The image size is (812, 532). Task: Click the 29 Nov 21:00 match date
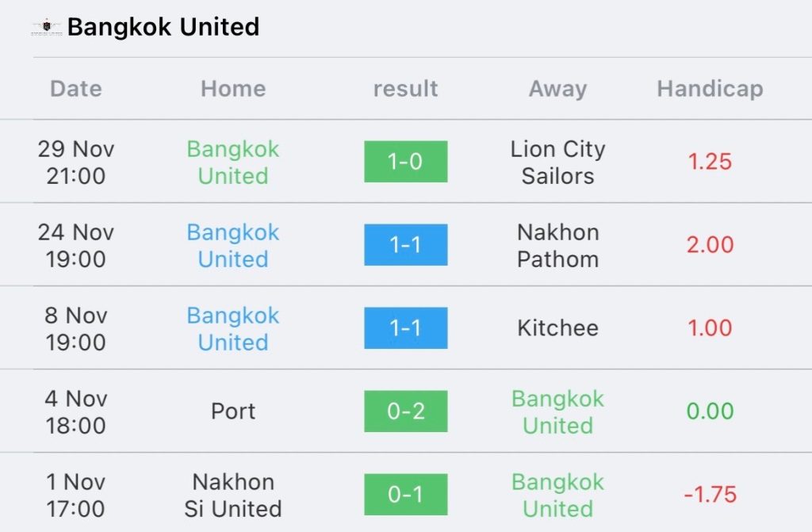tap(76, 163)
